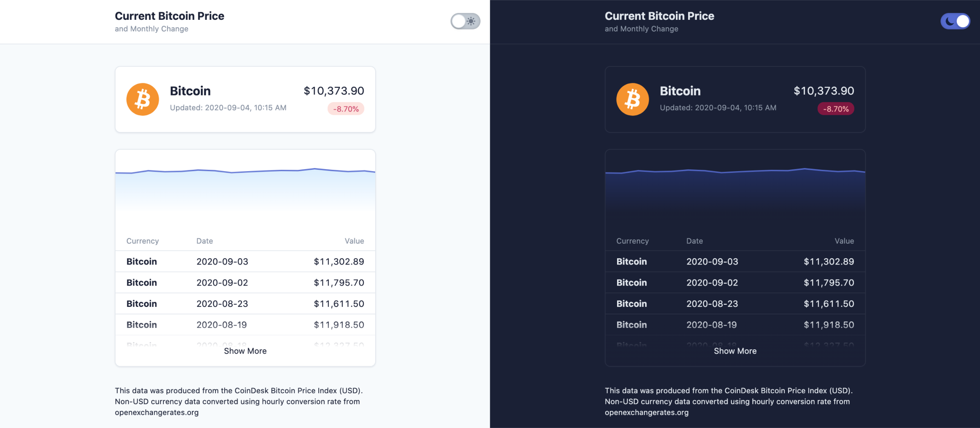Image resolution: width=980 pixels, height=428 pixels.
Task: Click the Value column header in dark table
Action: tap(844, 241)
